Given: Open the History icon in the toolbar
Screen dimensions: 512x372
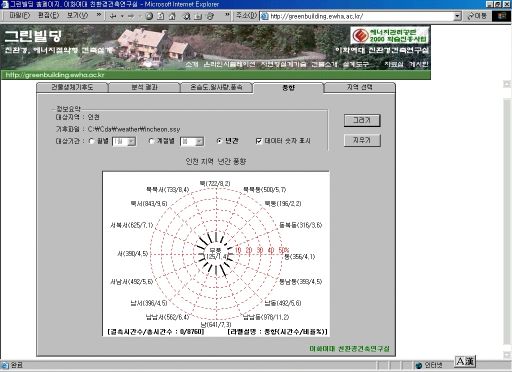Looking at the screenshot, I should [x=210, y=16].
